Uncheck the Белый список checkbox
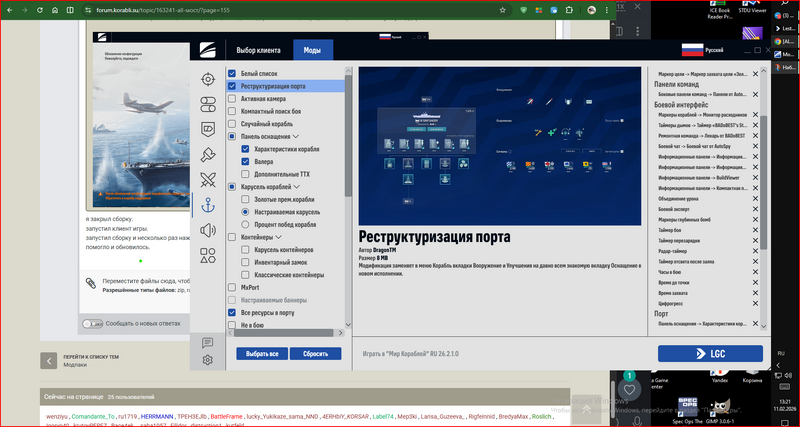This screenshot has width=800, height=427. (x=232, y=74)
